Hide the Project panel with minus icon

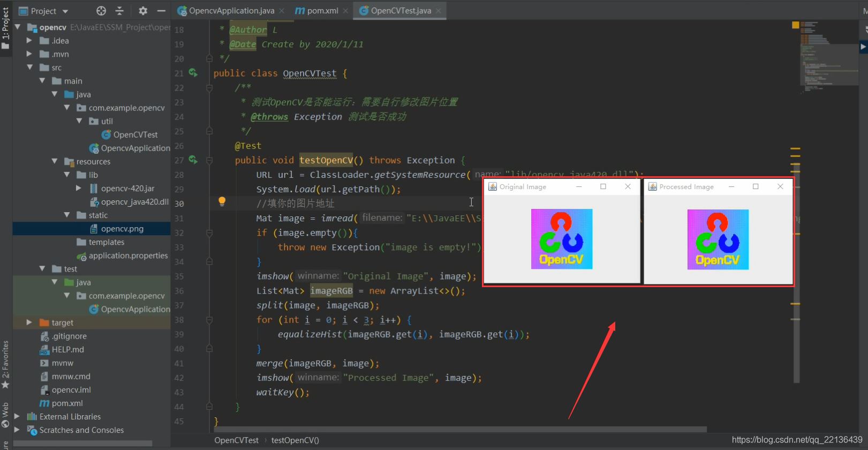tap(161, 11)
